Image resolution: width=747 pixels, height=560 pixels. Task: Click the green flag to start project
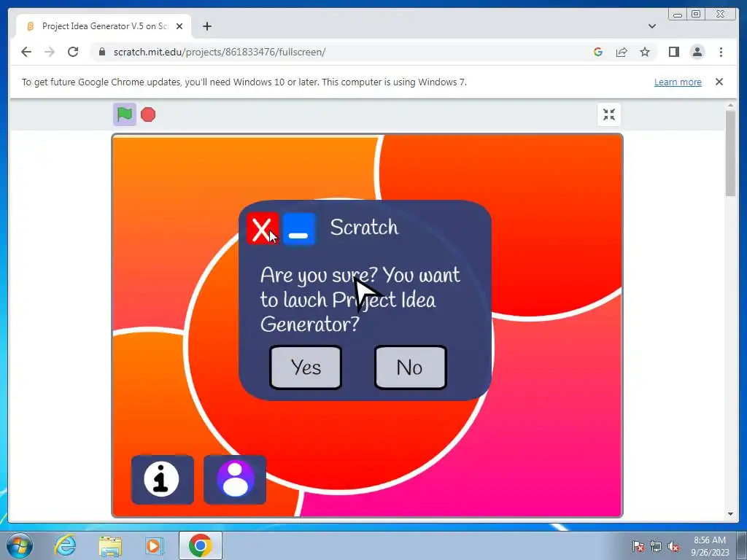[x=124, y=114]
